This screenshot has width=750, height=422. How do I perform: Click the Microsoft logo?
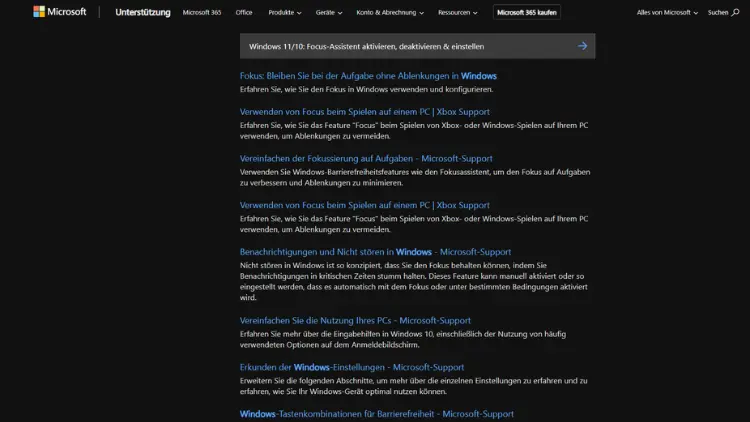60,11
